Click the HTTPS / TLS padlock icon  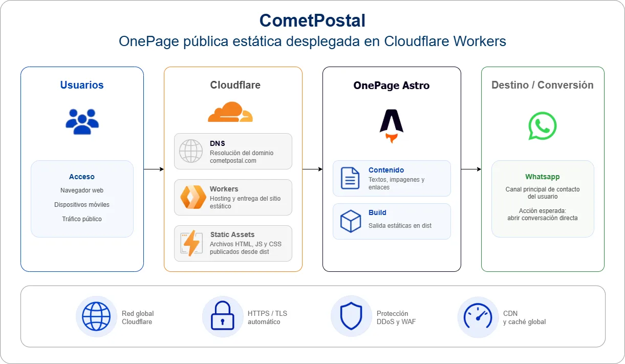pyautogui.click(x=223, y=316)
